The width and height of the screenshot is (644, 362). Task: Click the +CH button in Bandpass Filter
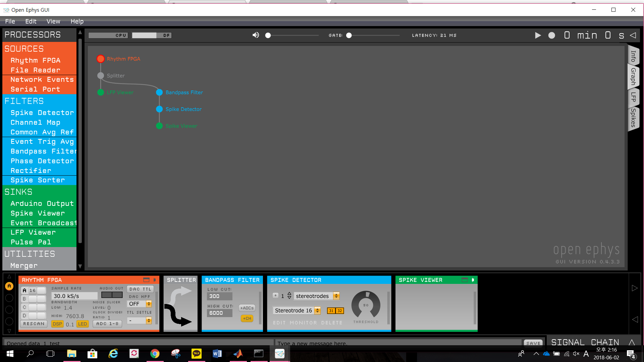click(x=247, y=318)
